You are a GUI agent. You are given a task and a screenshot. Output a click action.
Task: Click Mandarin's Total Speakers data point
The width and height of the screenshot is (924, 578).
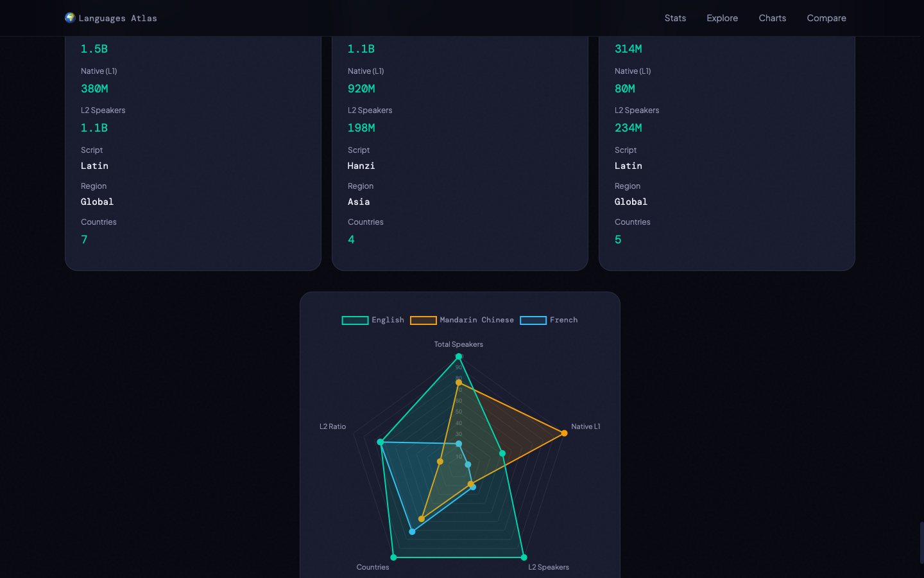click(x=459, y=383)
